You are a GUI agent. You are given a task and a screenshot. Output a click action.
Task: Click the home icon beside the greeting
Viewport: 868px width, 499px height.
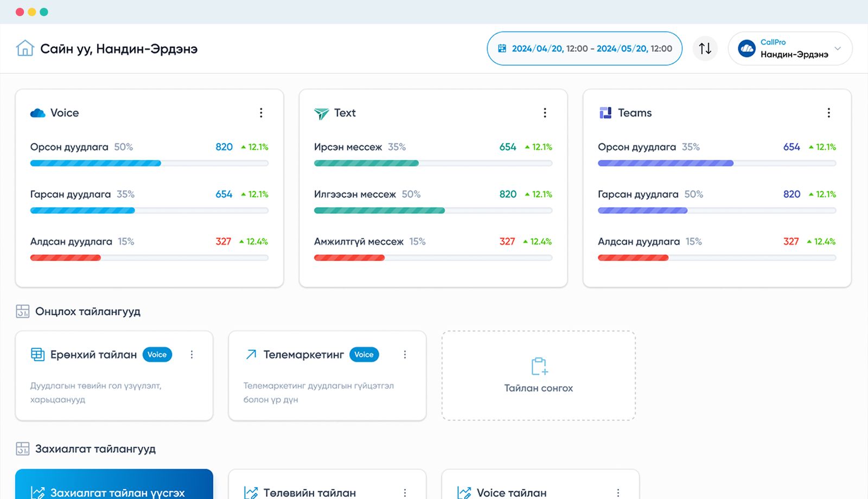[25, 48]
